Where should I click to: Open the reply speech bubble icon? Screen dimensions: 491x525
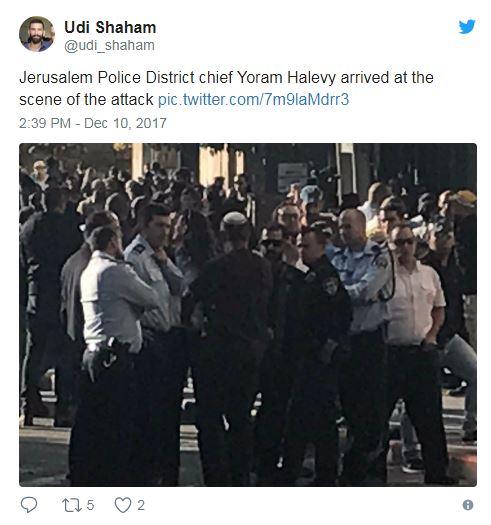(x=29, y=505)
